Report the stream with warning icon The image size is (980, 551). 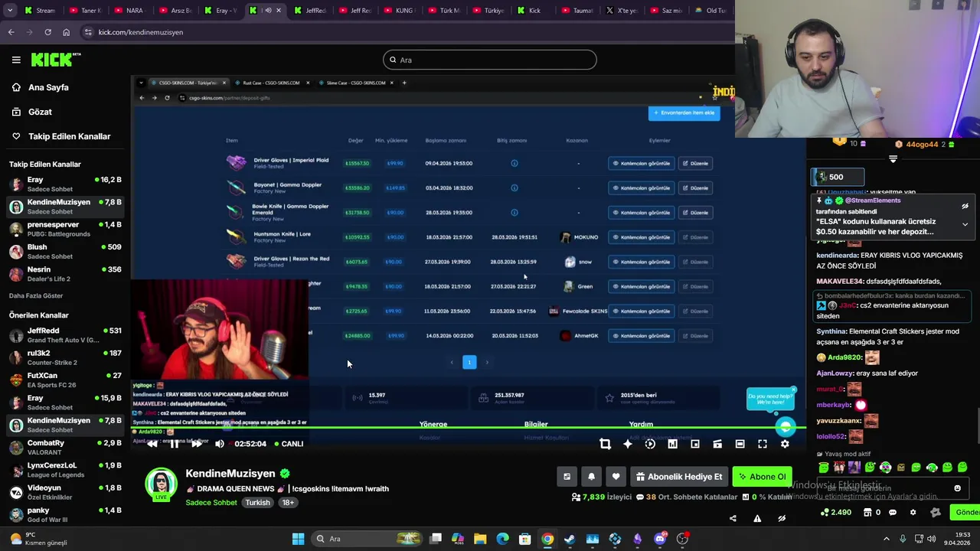tap(757, 518)
